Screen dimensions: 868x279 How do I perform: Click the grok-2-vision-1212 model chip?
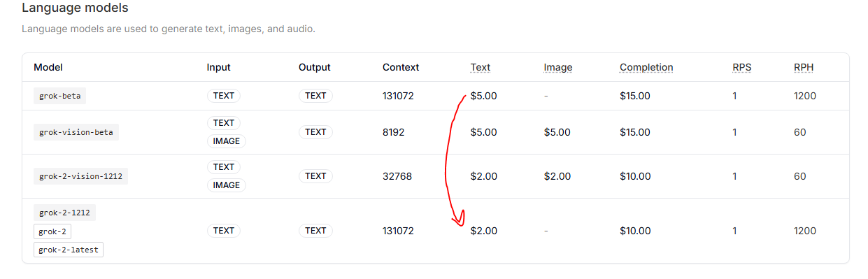coord(80,176)
